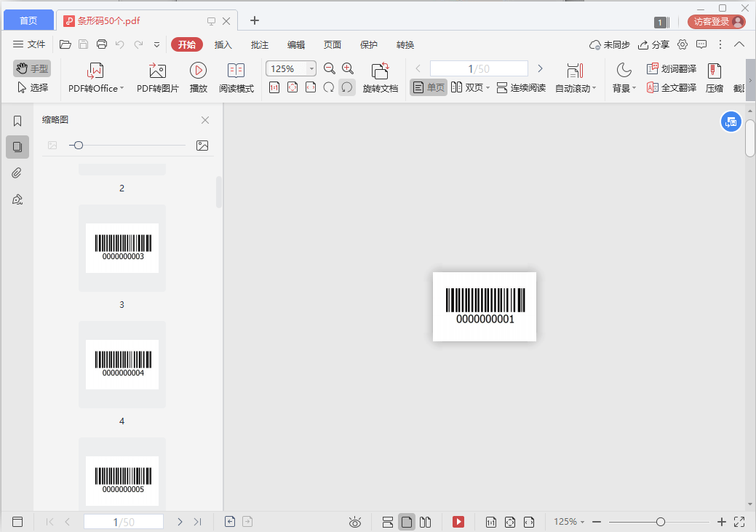
Task: Click actual size 1:1 icon in ribbon
Action: (x=274, y=87)
